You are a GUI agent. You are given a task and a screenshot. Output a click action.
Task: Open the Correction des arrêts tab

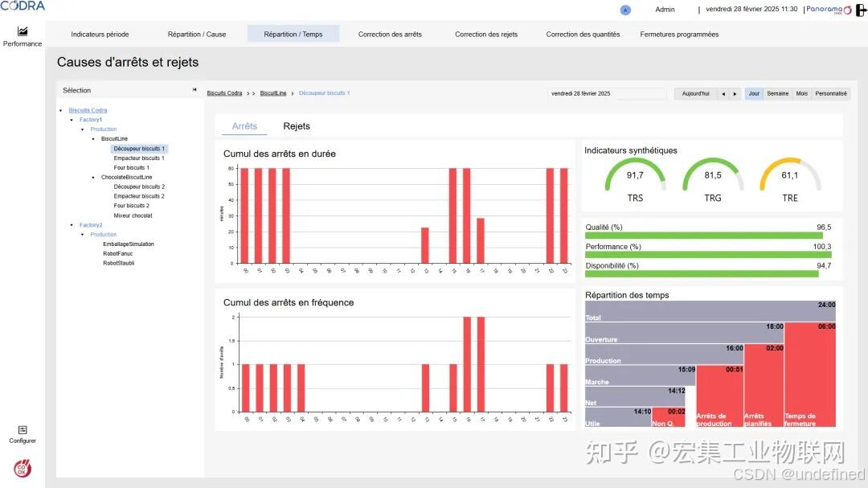coord(390,35)
